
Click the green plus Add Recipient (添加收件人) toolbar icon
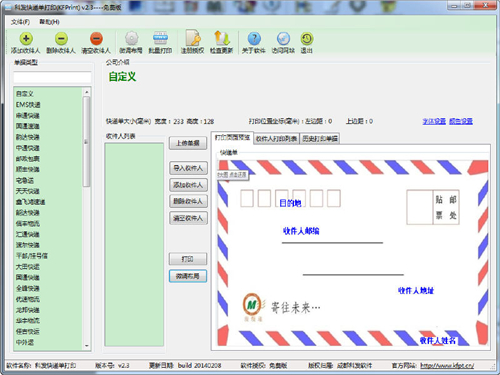[x=26, y=39]
